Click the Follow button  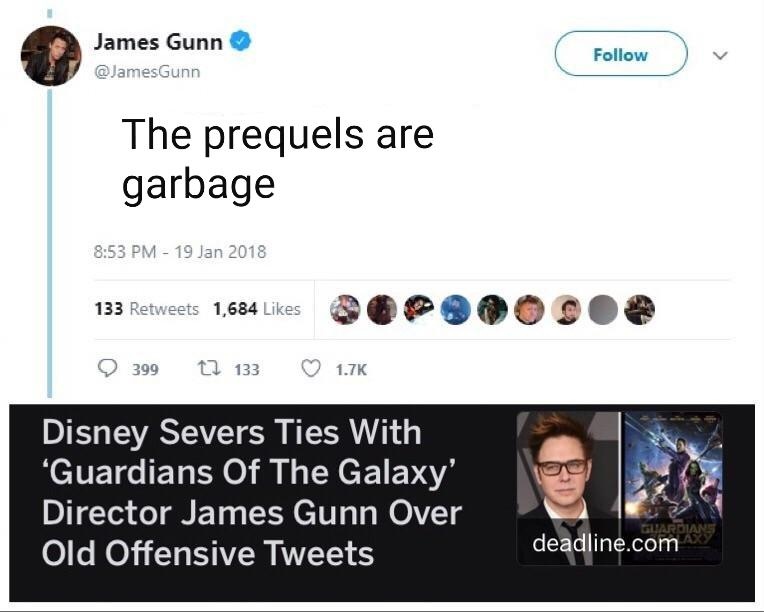(x=621, y=54)
